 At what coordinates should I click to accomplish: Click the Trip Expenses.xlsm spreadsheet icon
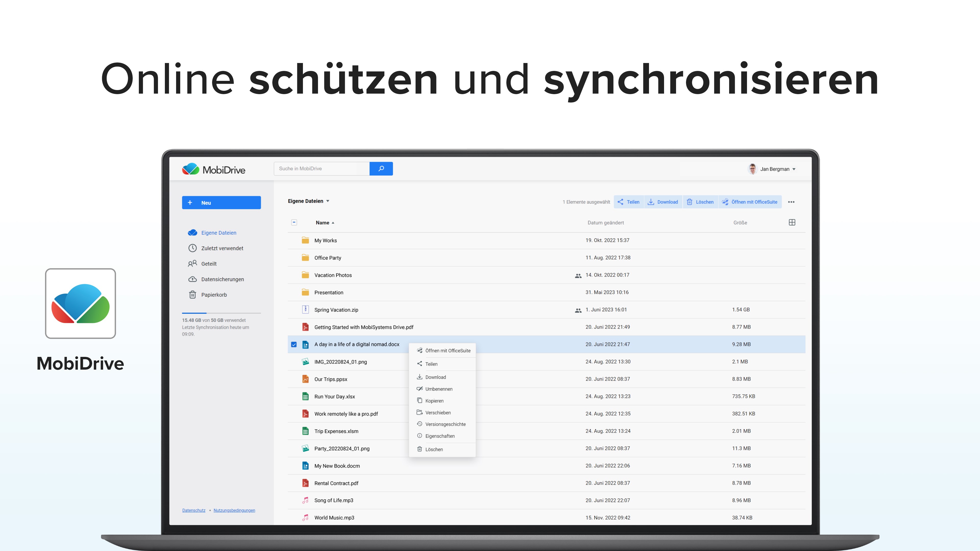pyautogui.click(x=305, y=431)
